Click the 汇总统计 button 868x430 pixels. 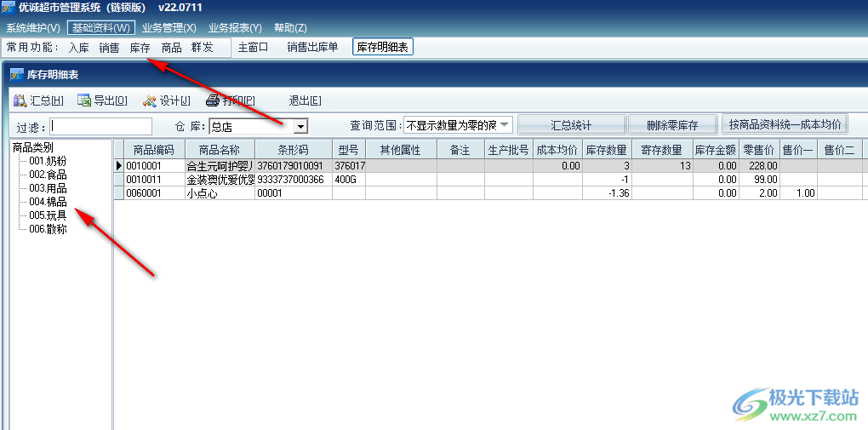coord(571,125)
